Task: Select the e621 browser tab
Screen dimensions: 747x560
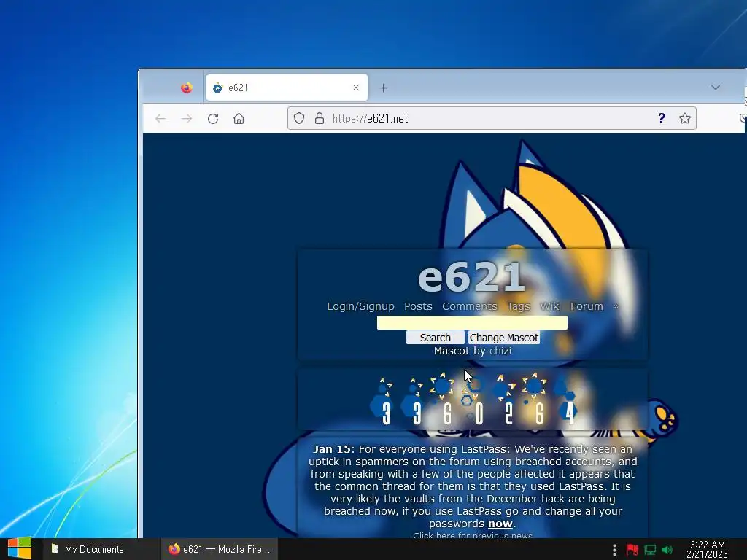Action: click(287, 87)
